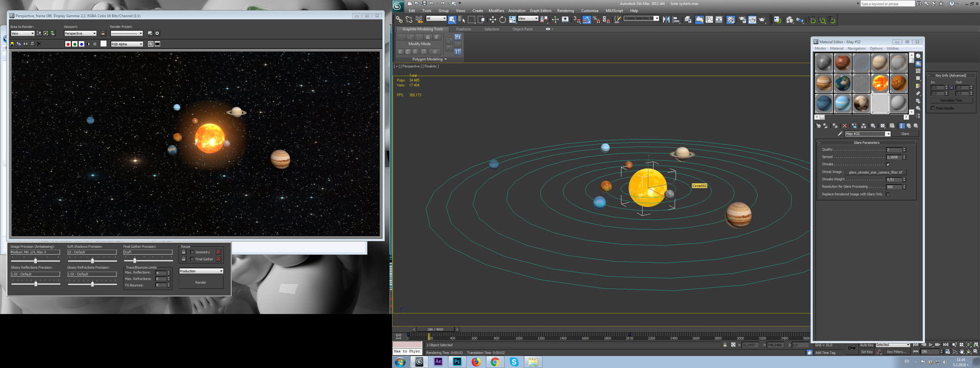Switch to the Freeform tab

pos(463,29)
